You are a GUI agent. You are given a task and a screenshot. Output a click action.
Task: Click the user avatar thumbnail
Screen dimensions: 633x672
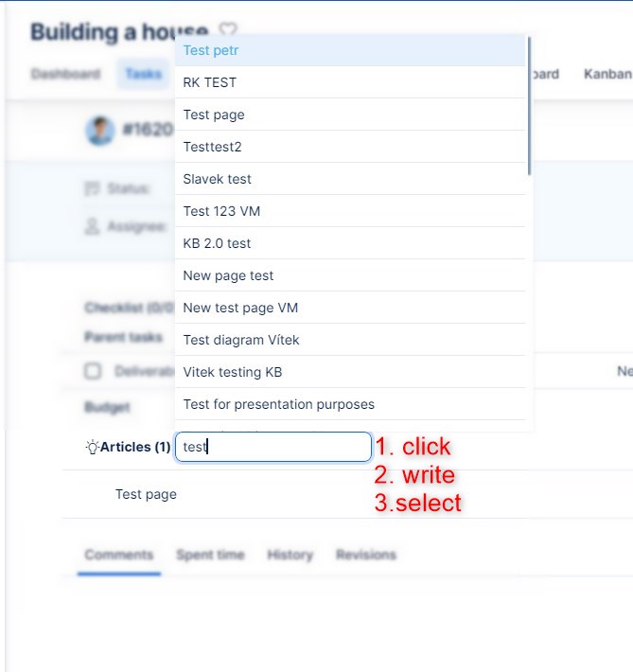(99, 131)
